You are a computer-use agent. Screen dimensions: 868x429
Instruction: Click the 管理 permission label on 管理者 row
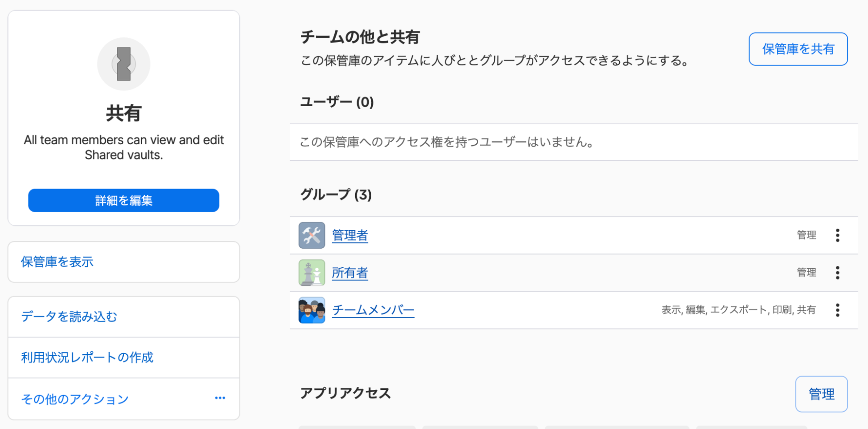tap(807, 235)
